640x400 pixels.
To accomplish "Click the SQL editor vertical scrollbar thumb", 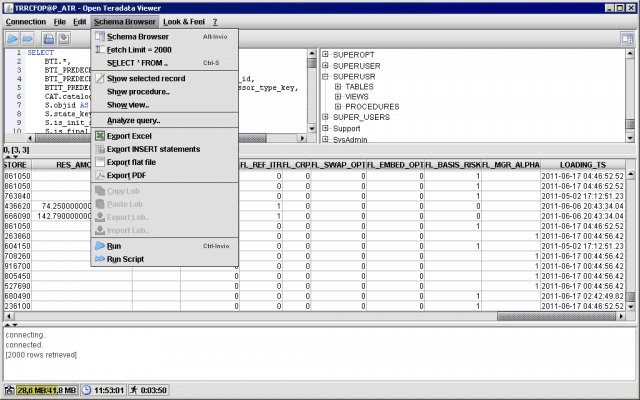I will tap(312, 63).
